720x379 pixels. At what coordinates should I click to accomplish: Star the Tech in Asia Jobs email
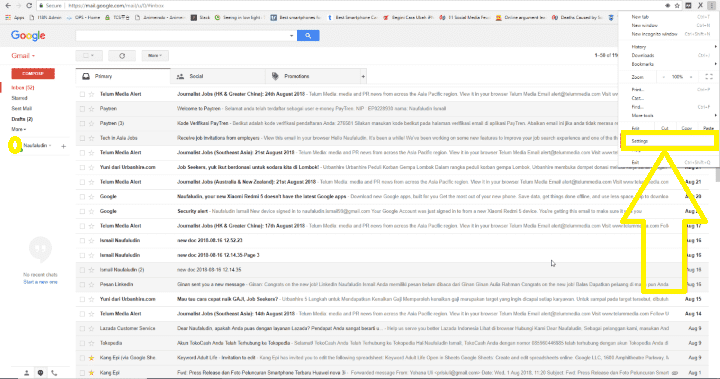pyautogui.click(x=91, y=138)
